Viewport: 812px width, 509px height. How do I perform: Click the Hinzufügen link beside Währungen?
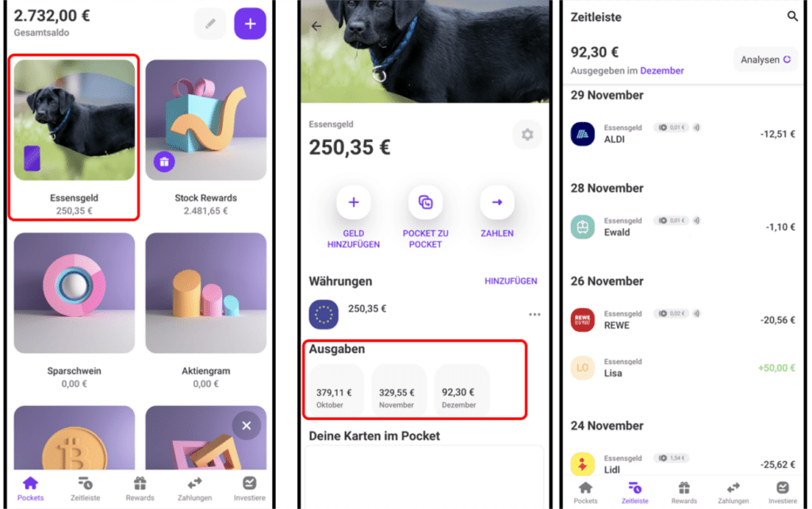(x=511, y=281)
